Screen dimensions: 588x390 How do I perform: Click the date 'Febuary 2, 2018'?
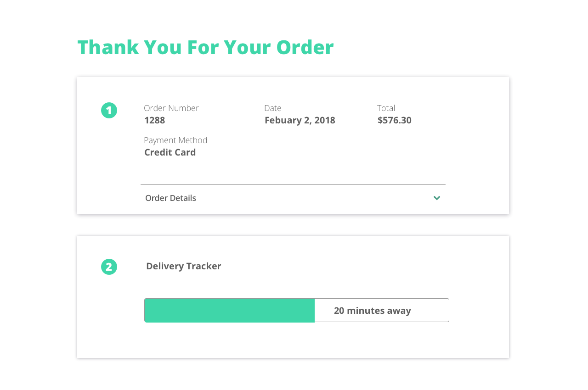300,120
